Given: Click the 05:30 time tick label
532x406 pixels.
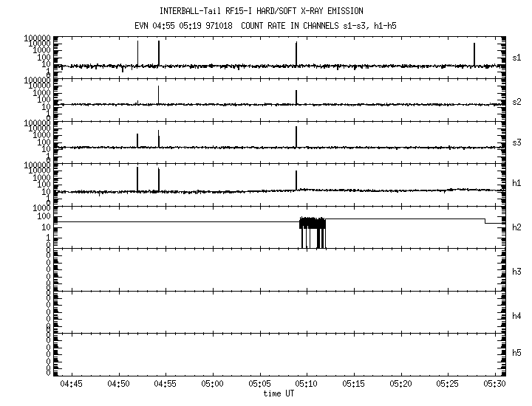Looking at the screenshot, I should click(494, 385).
